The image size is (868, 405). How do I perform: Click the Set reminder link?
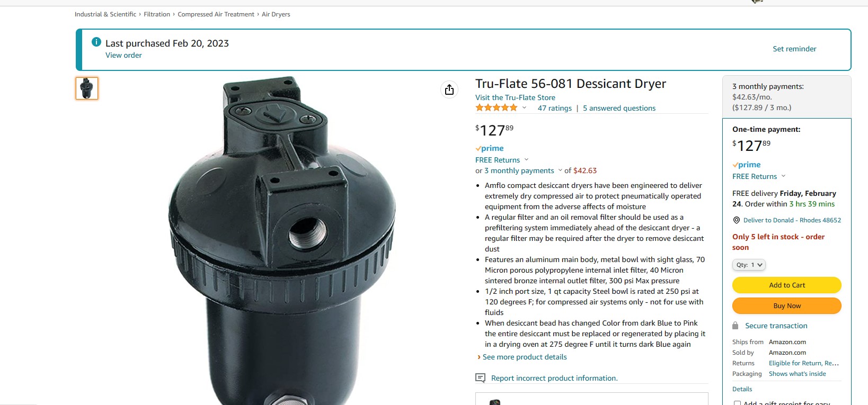click(x=794, y=49)
